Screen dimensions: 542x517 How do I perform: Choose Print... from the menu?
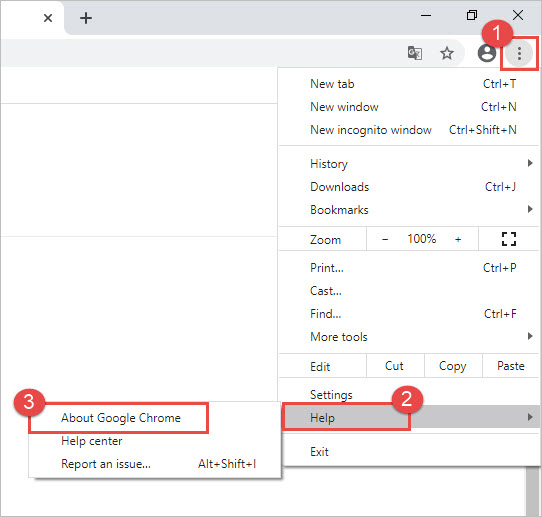click(x=409, y=268)
